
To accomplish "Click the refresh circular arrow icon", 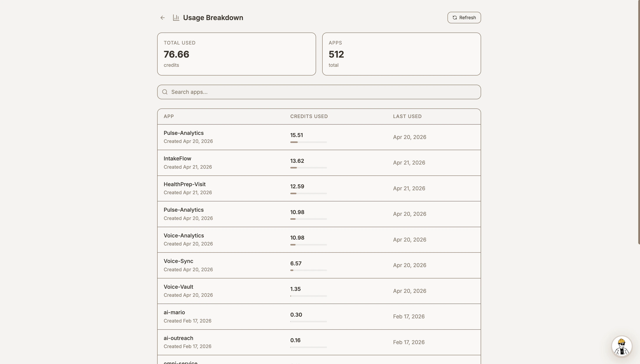I will click(455, 17).
